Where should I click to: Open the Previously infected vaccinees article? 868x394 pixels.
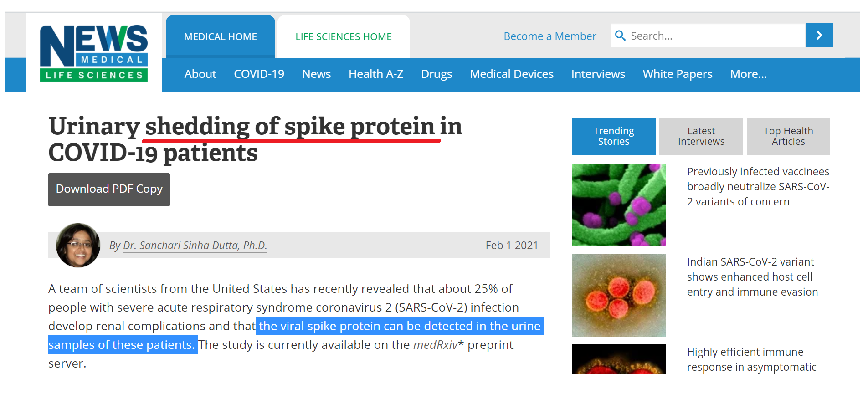[758, 186]
